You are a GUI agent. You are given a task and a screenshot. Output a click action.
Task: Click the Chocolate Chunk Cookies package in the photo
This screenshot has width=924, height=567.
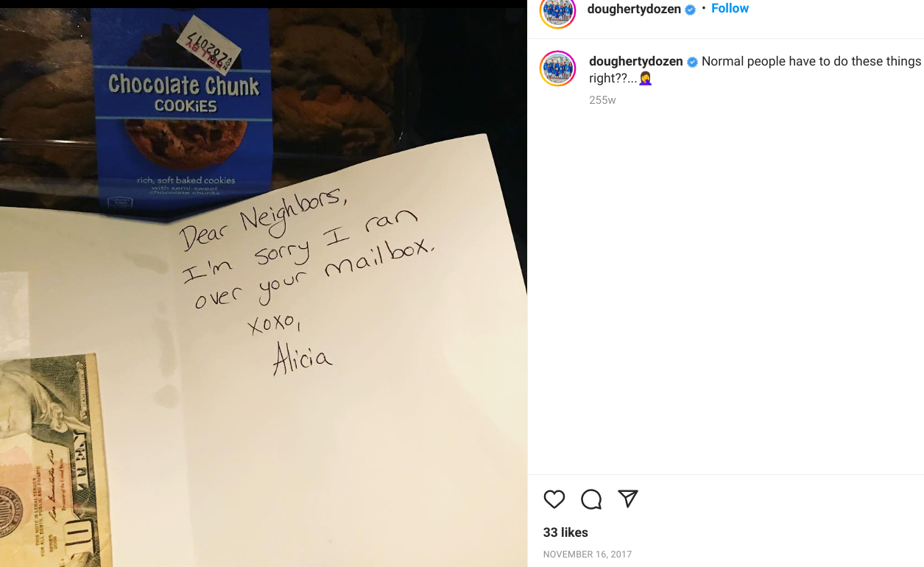[x=184, y=110]
